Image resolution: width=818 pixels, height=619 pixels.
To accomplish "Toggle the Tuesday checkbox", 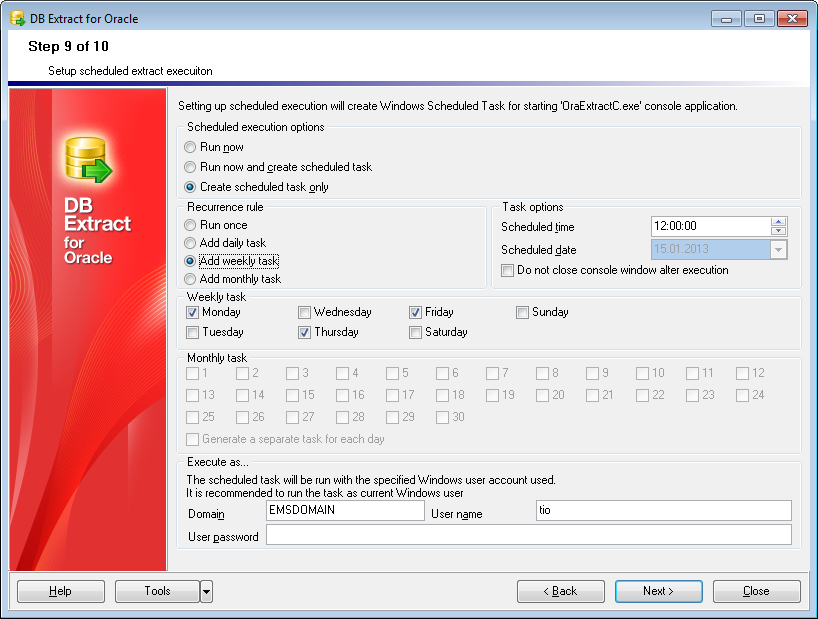I will pos(193,332).
